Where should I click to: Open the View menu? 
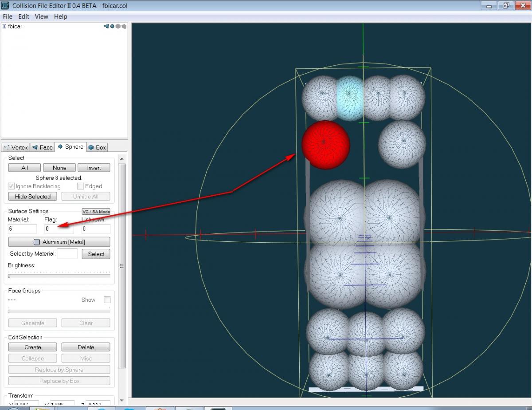[x=41, y=16]
